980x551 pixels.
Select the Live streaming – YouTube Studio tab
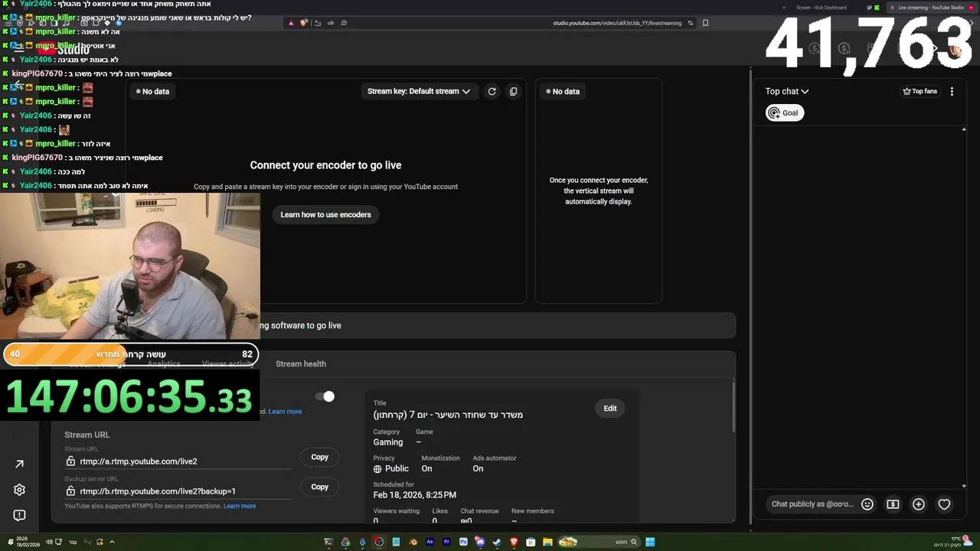(x=931, y=8)
